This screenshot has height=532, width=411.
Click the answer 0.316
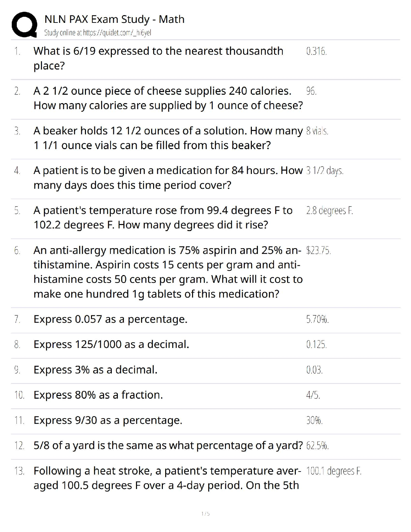click(316, 51)
